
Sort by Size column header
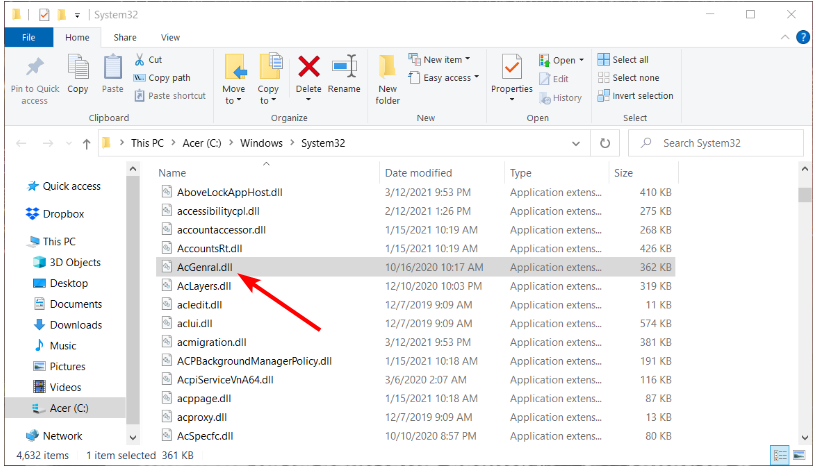coord(623,173)
